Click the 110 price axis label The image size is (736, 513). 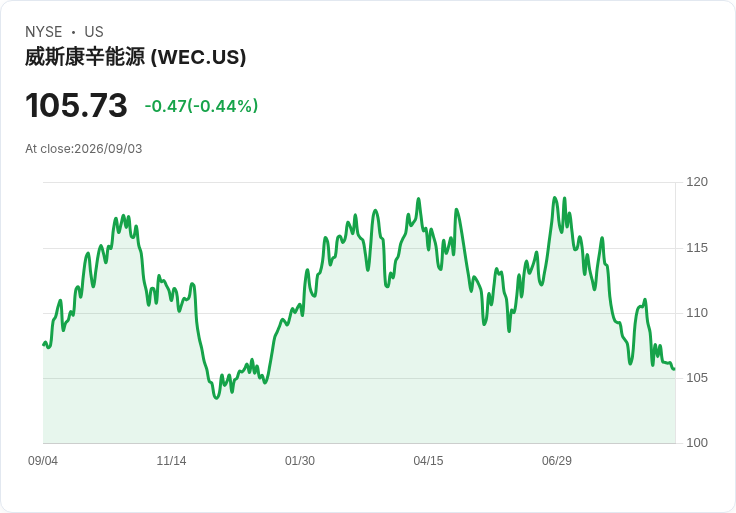pos(697,313)
